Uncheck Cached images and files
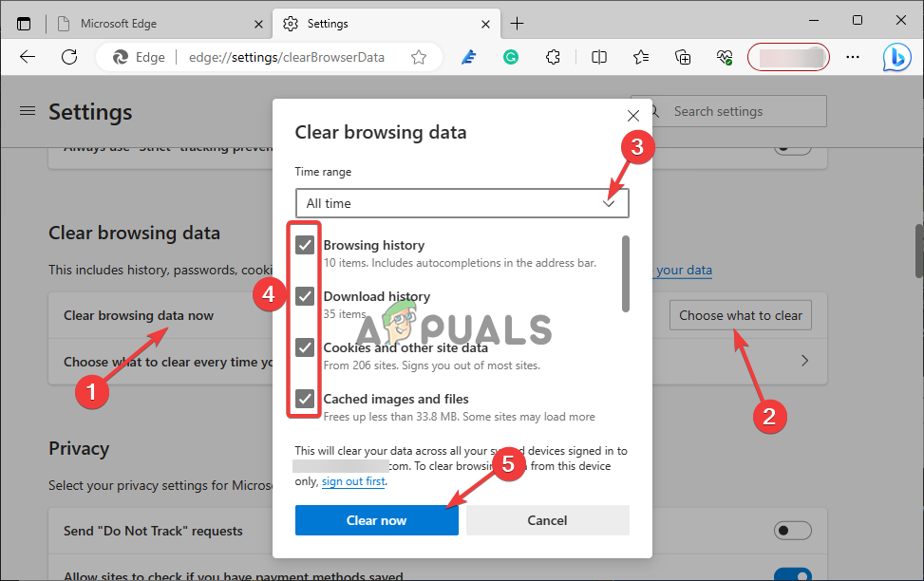The height and width of the screenshot is (581, 924). (x=304, y=399)
